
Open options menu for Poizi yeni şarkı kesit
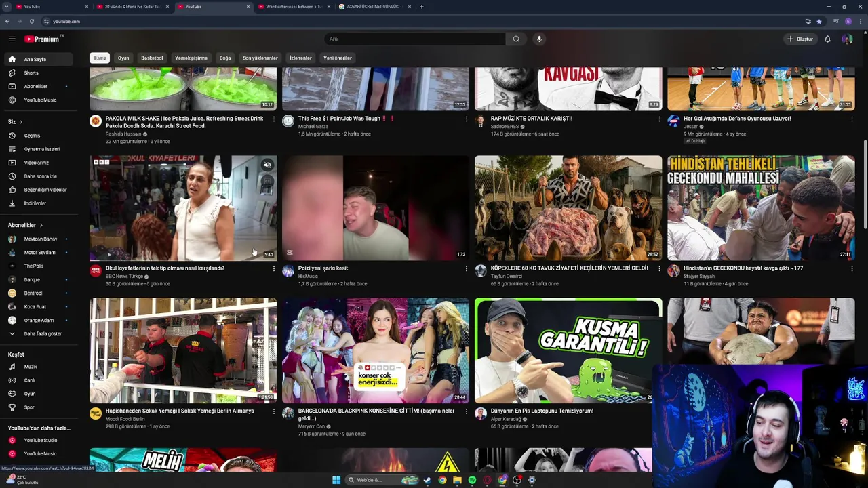(x=466, y=268)
